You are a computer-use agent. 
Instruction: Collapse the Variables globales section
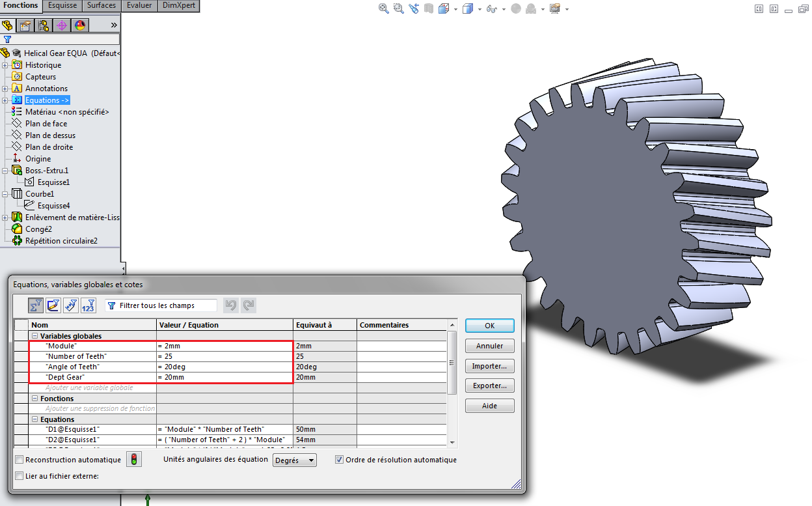(34, 336)
